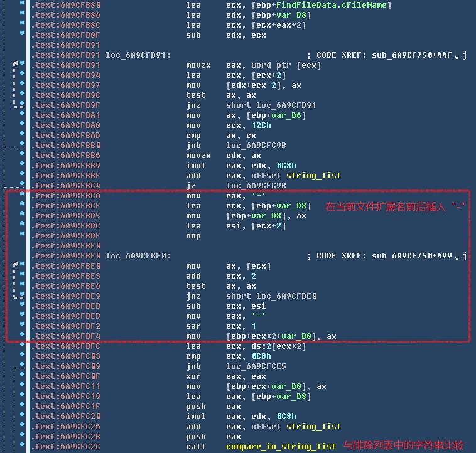Jump to loc_6A9CFC9B on the jnb line
Screen dimensions: 476x453
[256, 146]
